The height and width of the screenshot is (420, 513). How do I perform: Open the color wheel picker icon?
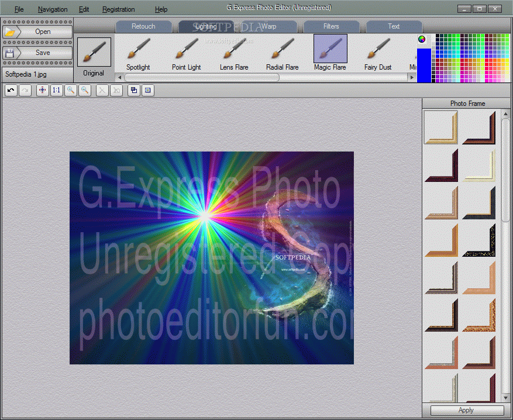point(422,39)
